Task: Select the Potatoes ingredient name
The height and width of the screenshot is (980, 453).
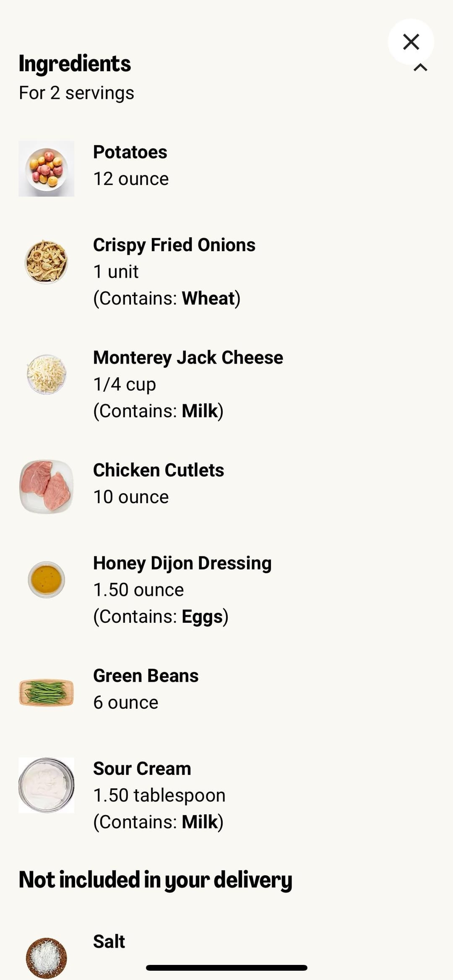Action: coord(130,152)
